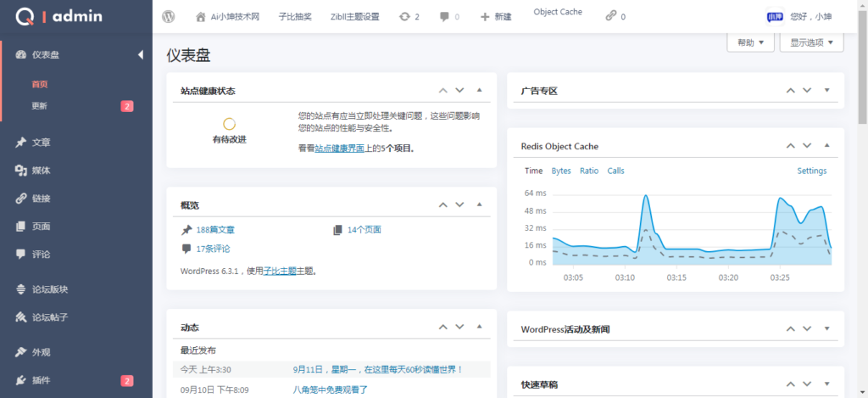Open the 帮助 dropdown

(751, 42)
